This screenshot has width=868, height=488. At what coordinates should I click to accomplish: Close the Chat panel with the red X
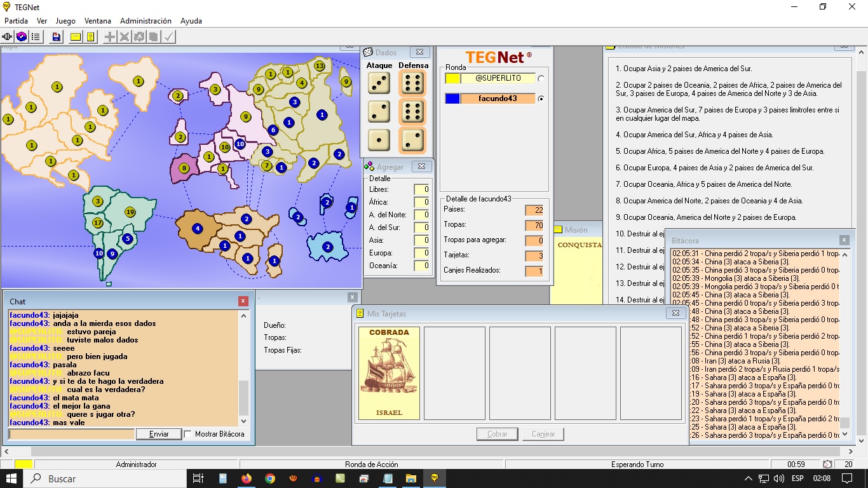click(x=243, y=301)
